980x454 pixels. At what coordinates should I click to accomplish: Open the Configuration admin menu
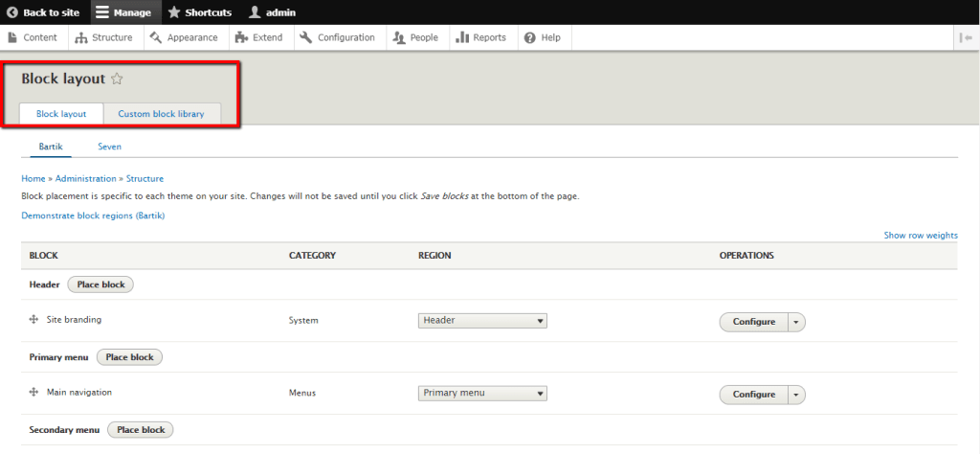(x=338, y=37)
